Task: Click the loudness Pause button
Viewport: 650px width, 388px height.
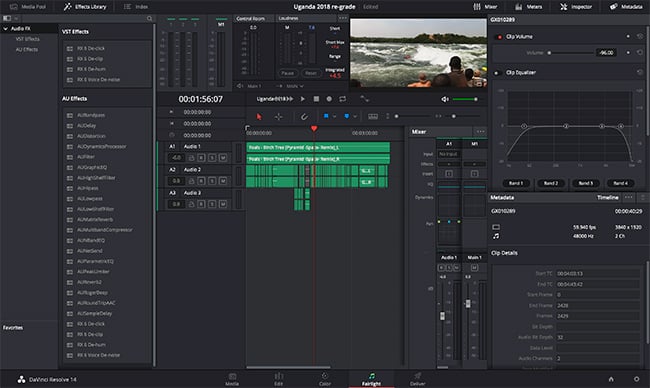Action: pos(288,73)
